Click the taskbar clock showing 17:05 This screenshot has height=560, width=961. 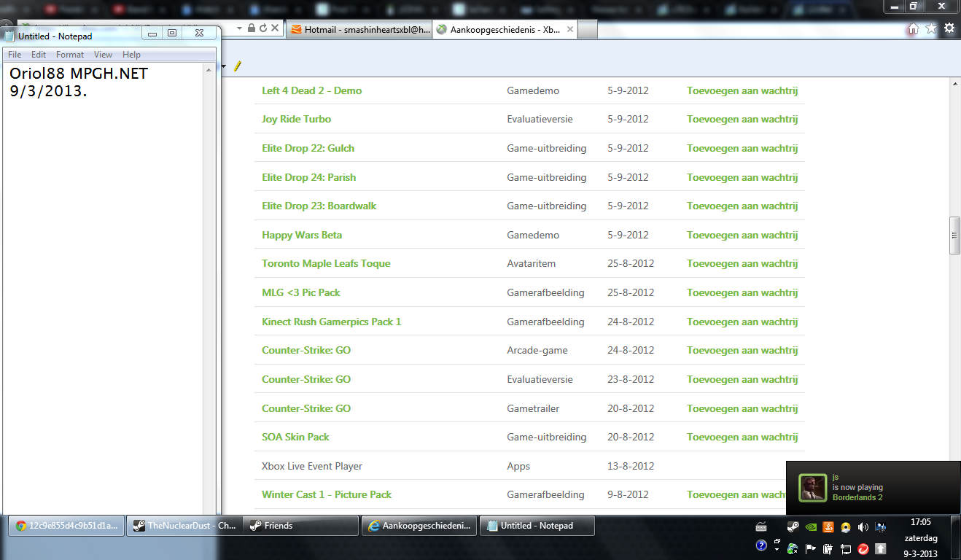coord(921,522)
